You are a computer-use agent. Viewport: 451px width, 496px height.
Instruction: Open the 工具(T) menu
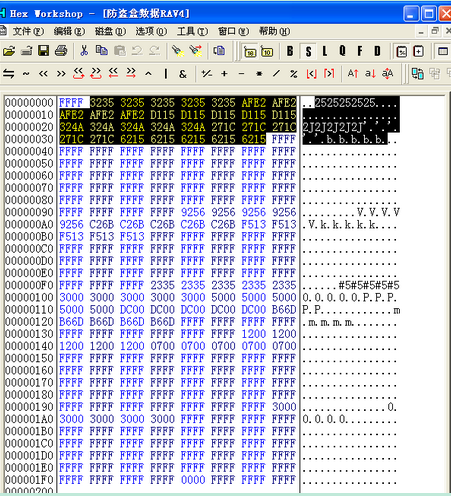click(x=192, y=31)
